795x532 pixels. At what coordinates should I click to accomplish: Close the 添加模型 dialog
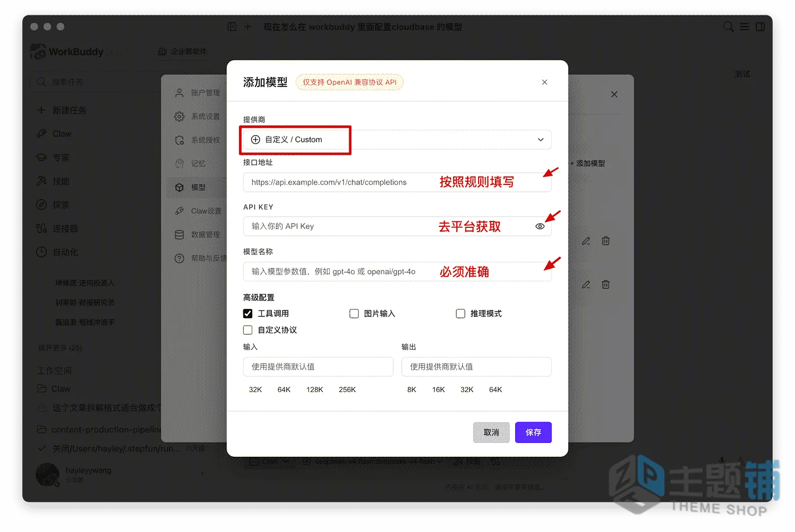(x=544, y=82)
